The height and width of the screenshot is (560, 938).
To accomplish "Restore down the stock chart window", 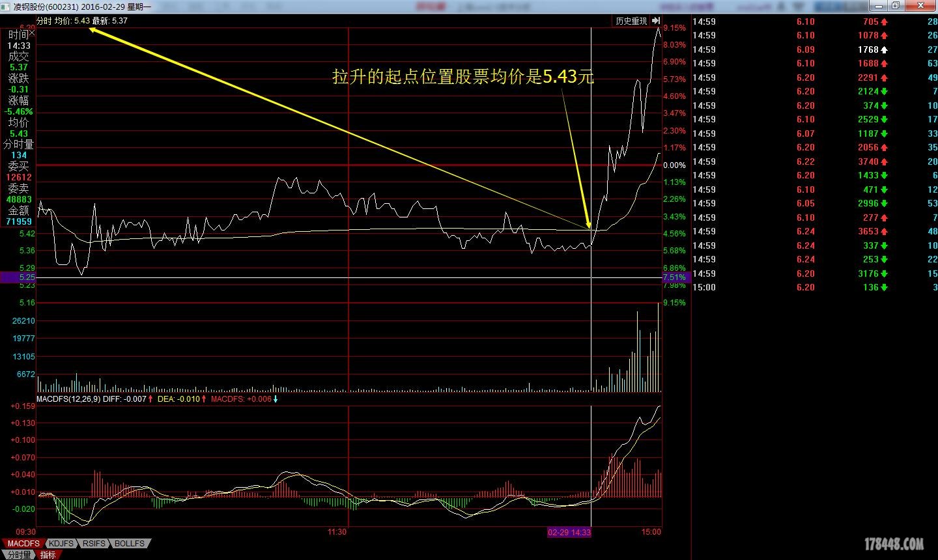I will tap(896, 6).
